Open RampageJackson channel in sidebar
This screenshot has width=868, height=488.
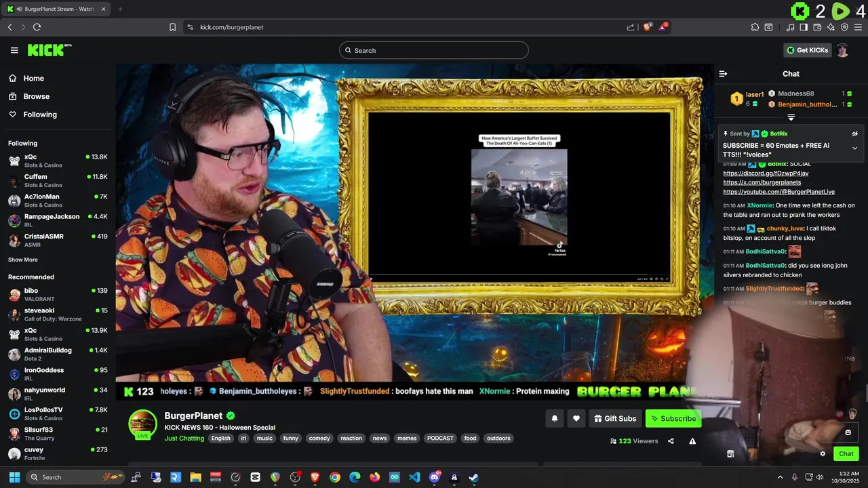click(58, 220)
